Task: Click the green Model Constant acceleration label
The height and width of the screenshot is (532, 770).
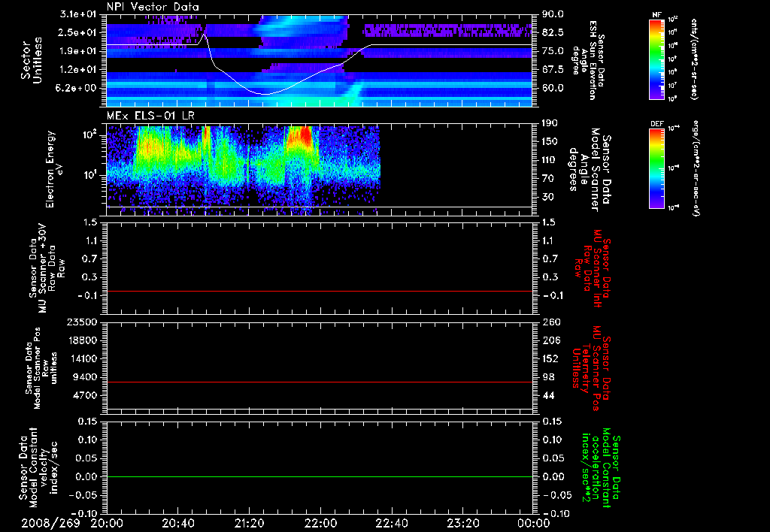Action: (x=602, y=469)
